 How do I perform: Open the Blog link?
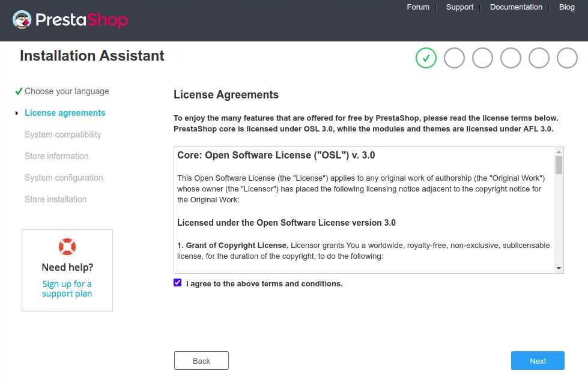[566, 7]
